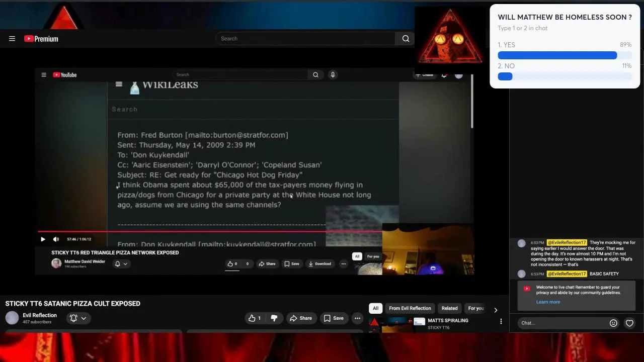Click @EvileReflection17 badge on mocking message
Image resolution: width=644 pixels, height=362 pixels.
567,243
